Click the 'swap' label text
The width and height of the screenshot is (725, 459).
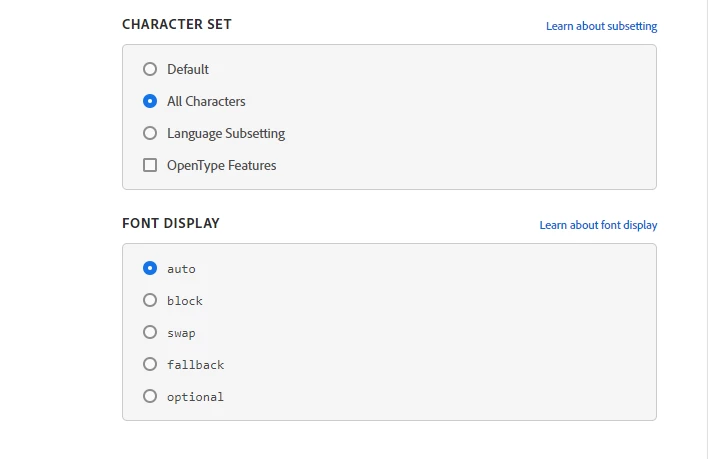pyautogui.click(x=181, y=333)
